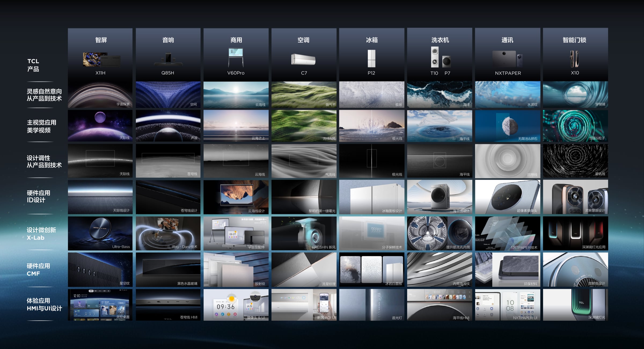
Task: Click the 硬件应用 CMF row label
Action: tap(38, 270)
